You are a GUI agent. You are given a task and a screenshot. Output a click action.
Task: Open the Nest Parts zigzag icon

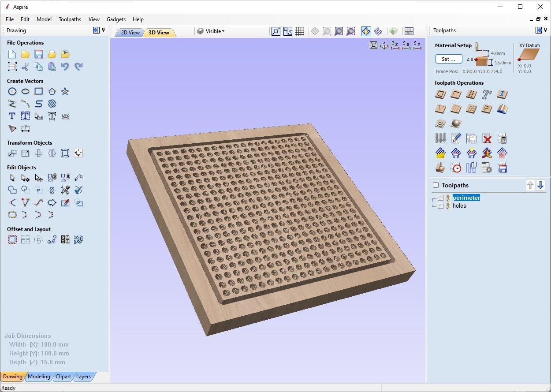(x=78, y=239)
